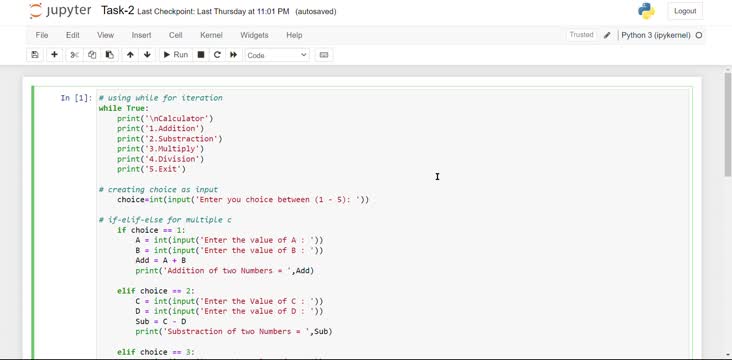Click the '# if-elif-else for multiple c' comment

165,220
